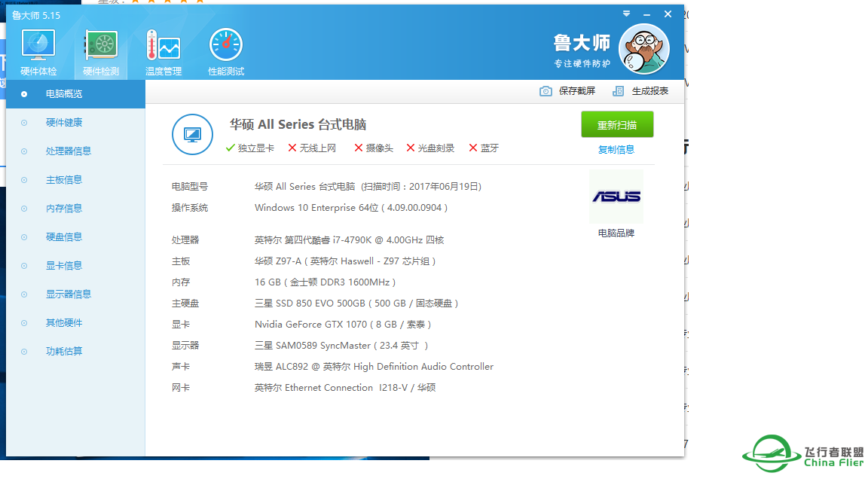Click the ASUS brand logo thumbnail
Image resolution: width=868 pixels, height=488 pixels.
pyautogui.click(x=616, y=197)
